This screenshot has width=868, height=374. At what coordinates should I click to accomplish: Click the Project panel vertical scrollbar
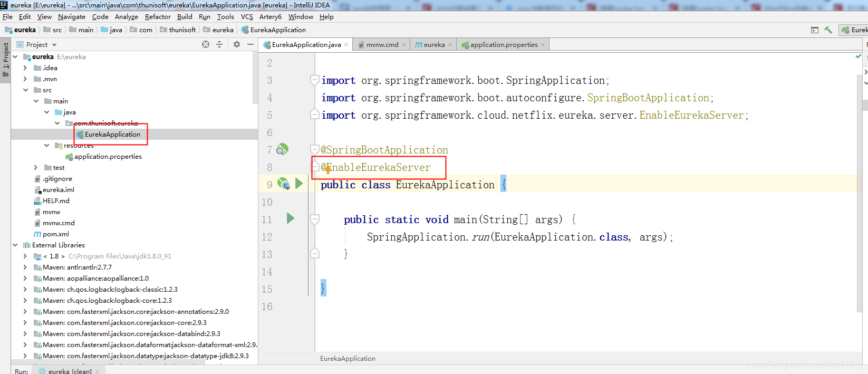click(x=255, y=78)
